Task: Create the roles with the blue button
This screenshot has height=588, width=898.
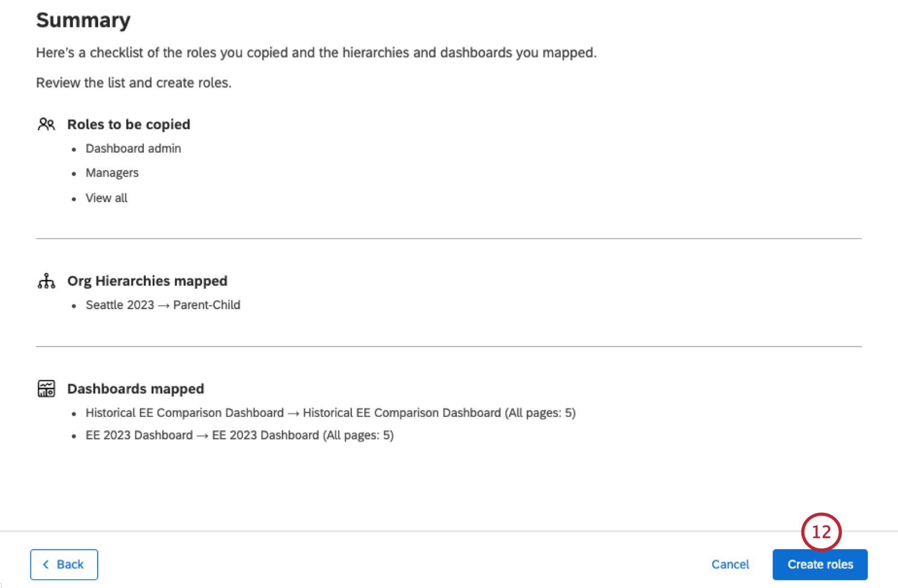Action: (x=820, y=564)
